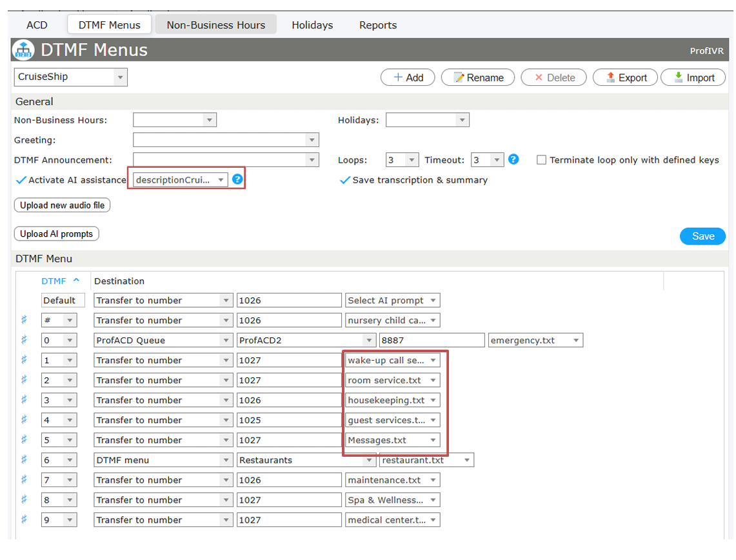Click the 8887 number field

click(x=432, y=340)
